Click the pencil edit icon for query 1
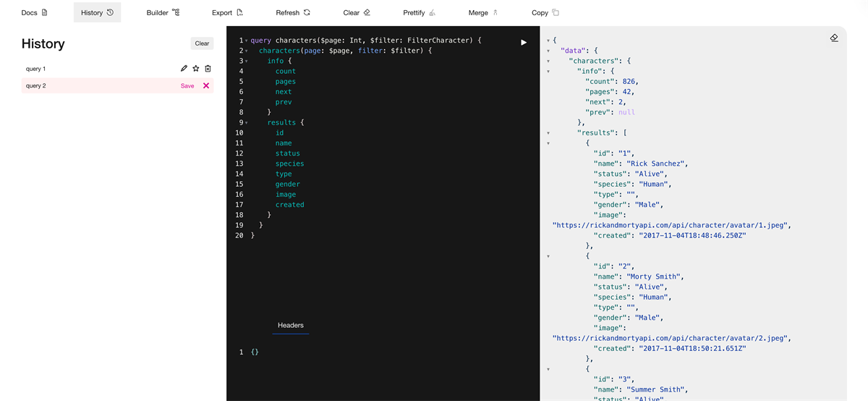The height and width of the screenshot is (401, 868). click(x=184, y=69)
